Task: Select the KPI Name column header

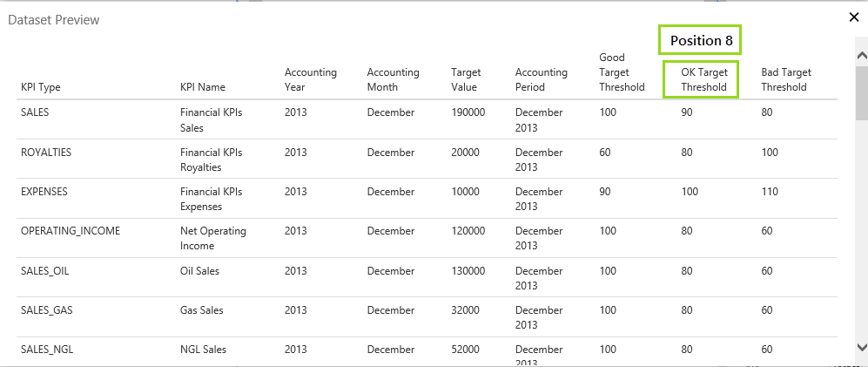Action: click(202, 87)
